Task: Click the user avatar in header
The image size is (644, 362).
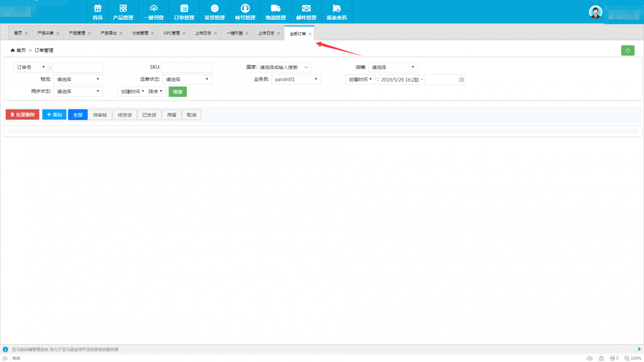Action: [595, 12]
